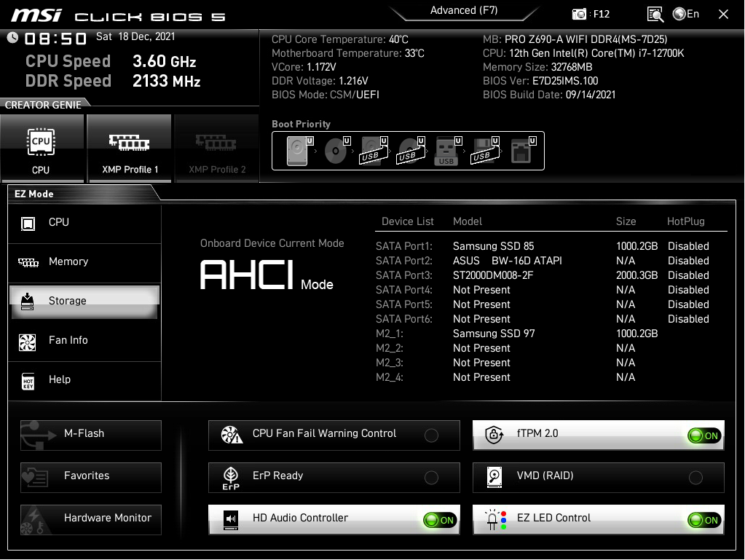The image size is (745, 560).
Task: Turn off EZ LED Control switch
Action: tap(704, 520)
